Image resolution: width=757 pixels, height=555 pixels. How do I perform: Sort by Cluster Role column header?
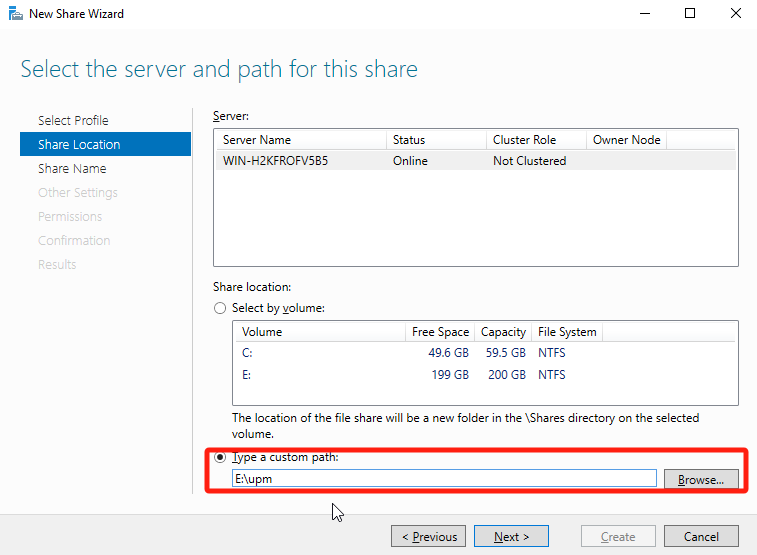pyautogui.click(x=535, y=140)
